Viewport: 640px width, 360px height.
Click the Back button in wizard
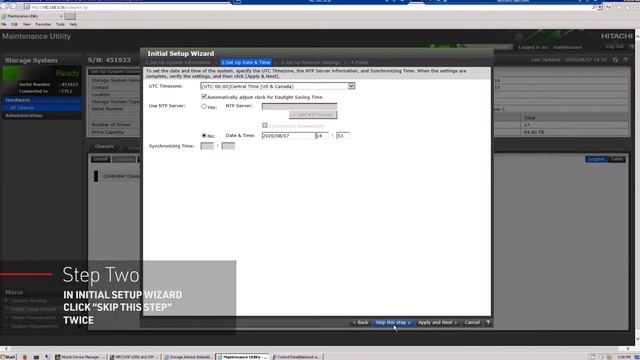(x=360, y=322)
